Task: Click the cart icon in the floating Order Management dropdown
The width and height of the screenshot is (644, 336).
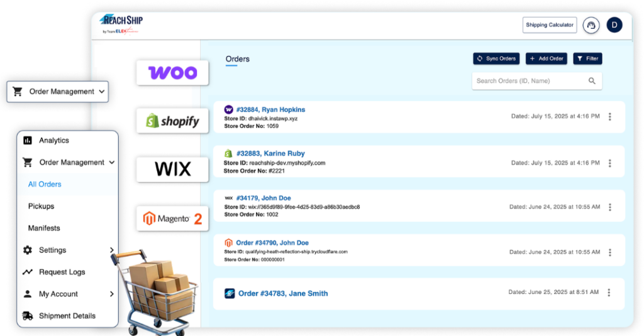Action: (x=17, y=92)
